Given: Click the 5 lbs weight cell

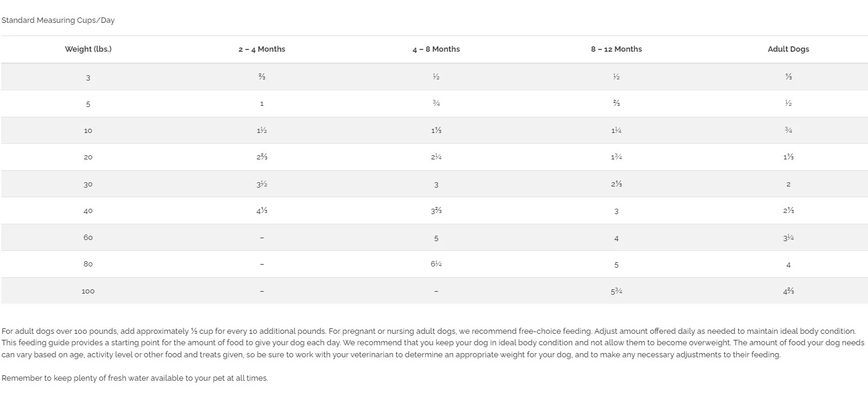Looking at the screenshot, I should (x=88, y=104).
